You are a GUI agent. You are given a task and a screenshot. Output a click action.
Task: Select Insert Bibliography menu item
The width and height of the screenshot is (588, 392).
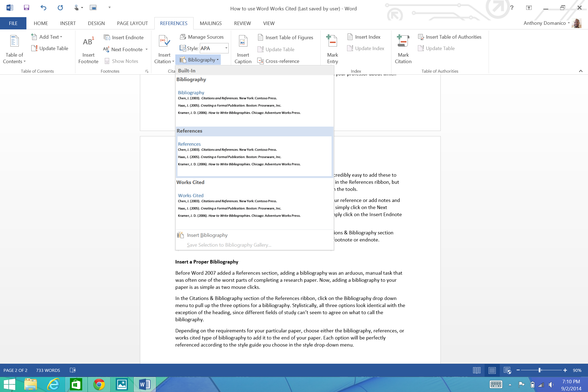coord(255,235)
